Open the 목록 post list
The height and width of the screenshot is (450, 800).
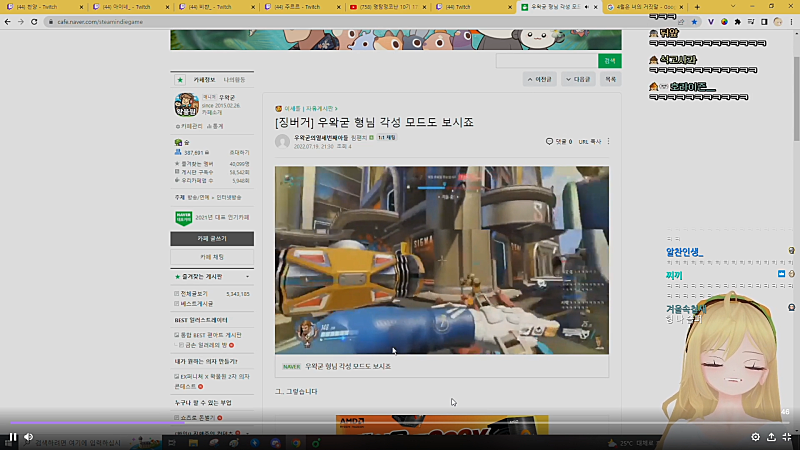[611, 79]
